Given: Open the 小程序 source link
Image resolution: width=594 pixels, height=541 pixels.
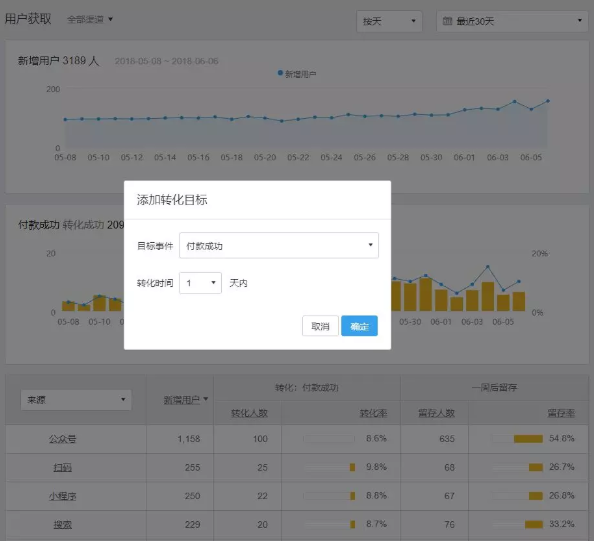Looking at the screenshot, I should pyautogui.click(x=63, y=496).
